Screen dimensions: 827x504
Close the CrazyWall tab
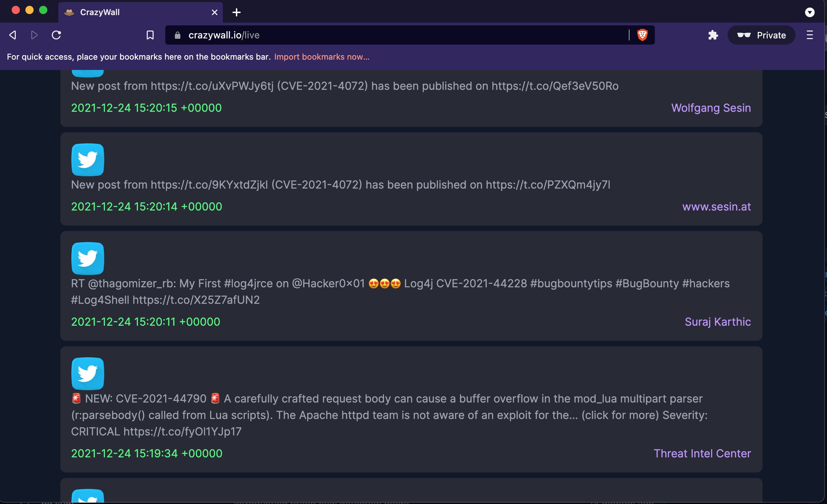pyautogui.click(x=215, y=13)
